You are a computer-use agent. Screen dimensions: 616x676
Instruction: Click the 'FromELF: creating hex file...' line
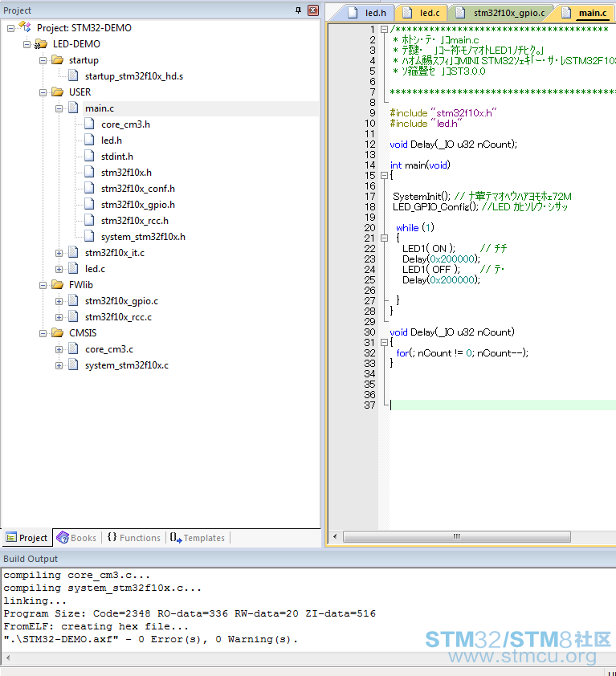pos(96,626)
